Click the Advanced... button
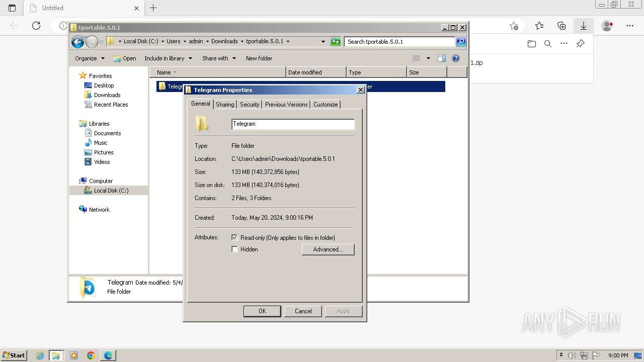This screenshot has height=362, width=644. tap(328, 249)
